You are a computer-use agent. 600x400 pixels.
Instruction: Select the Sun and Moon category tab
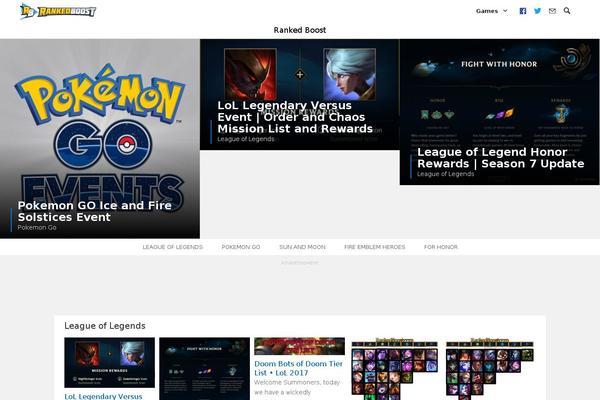pyautogui.click(x=302, y=247)
